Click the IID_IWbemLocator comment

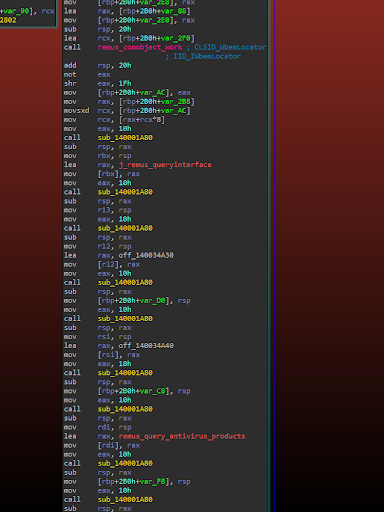pos(207,56)
